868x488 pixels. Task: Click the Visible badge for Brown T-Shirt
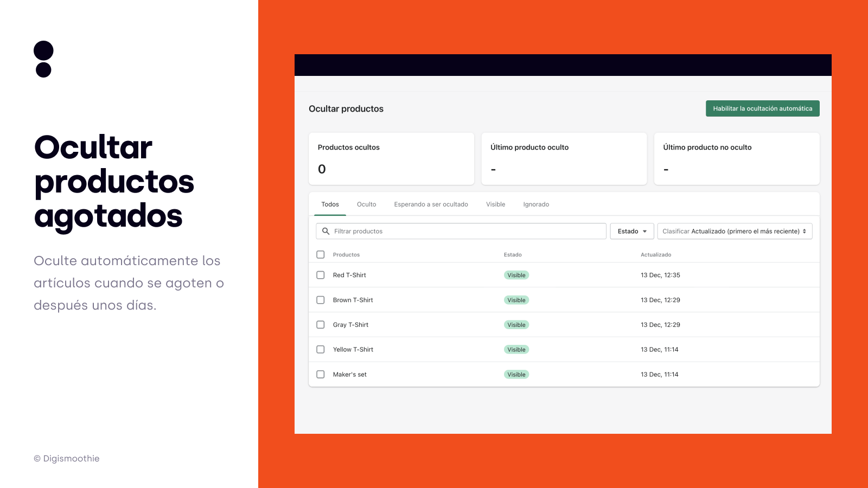coord(516,300)
